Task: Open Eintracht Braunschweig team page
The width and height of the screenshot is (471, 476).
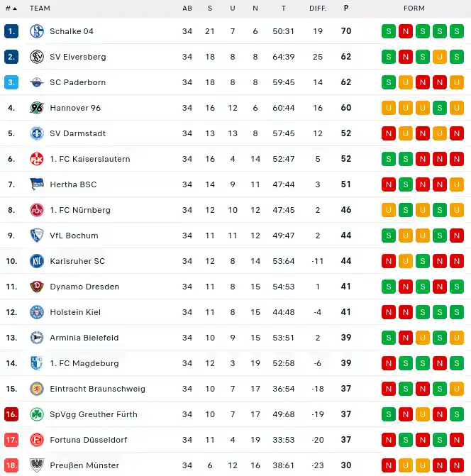Action: click(x=97, y=389)
